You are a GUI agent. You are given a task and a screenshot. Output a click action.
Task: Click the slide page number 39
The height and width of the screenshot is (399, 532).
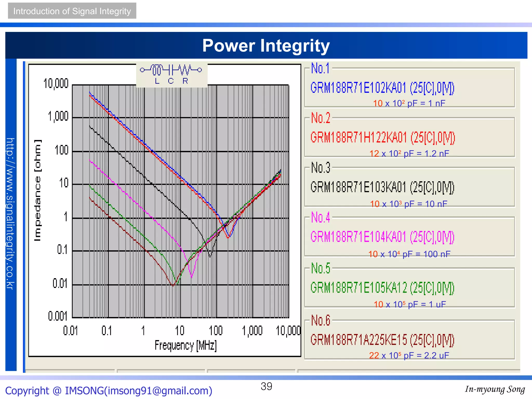click(267, 386)
